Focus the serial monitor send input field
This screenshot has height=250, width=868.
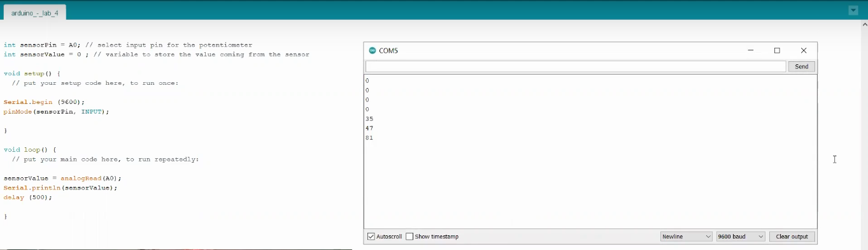coord(576,66)
